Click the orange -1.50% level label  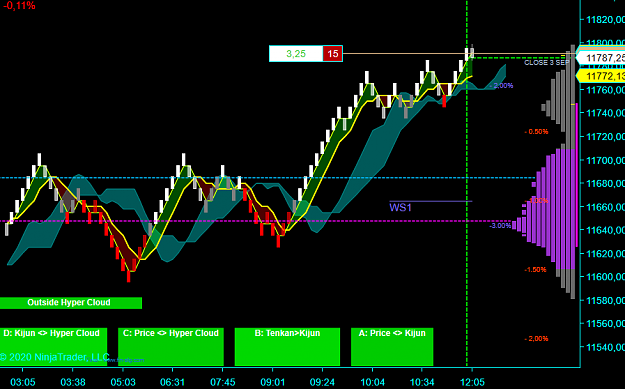coord(535,270)
